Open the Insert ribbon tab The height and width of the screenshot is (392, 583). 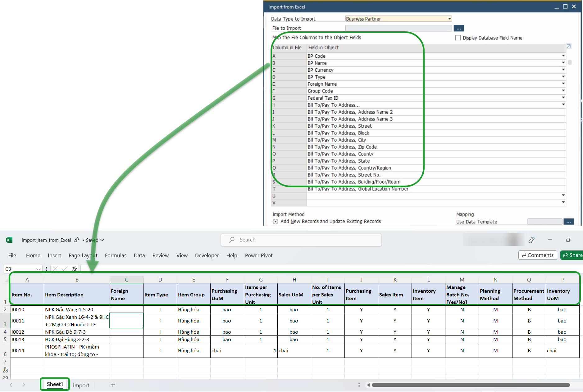pyautogui.click(x=54, y=255)
